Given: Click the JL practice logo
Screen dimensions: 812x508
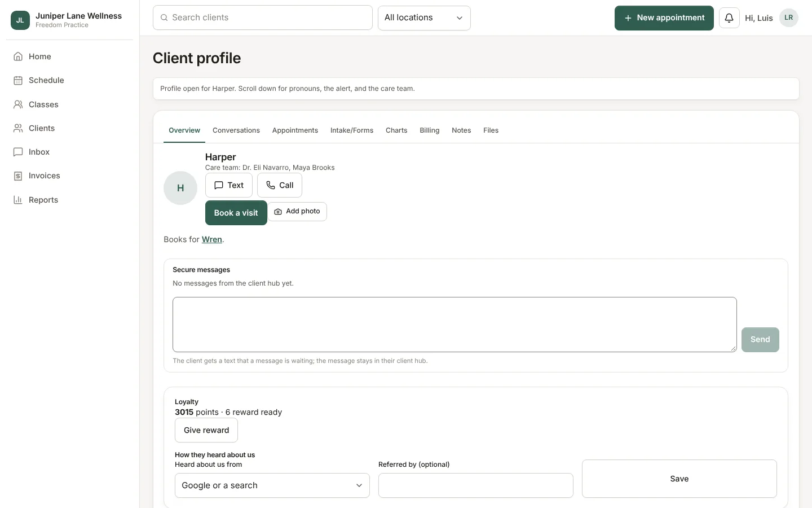Looking at the screenshot, I should pyautogui.click(x=20, y=20).
